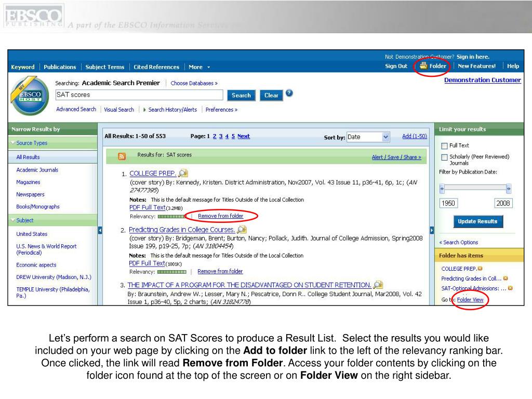Click the 1950 start year field
Screen dimensions: 532x399
click(x=448, y=203)
